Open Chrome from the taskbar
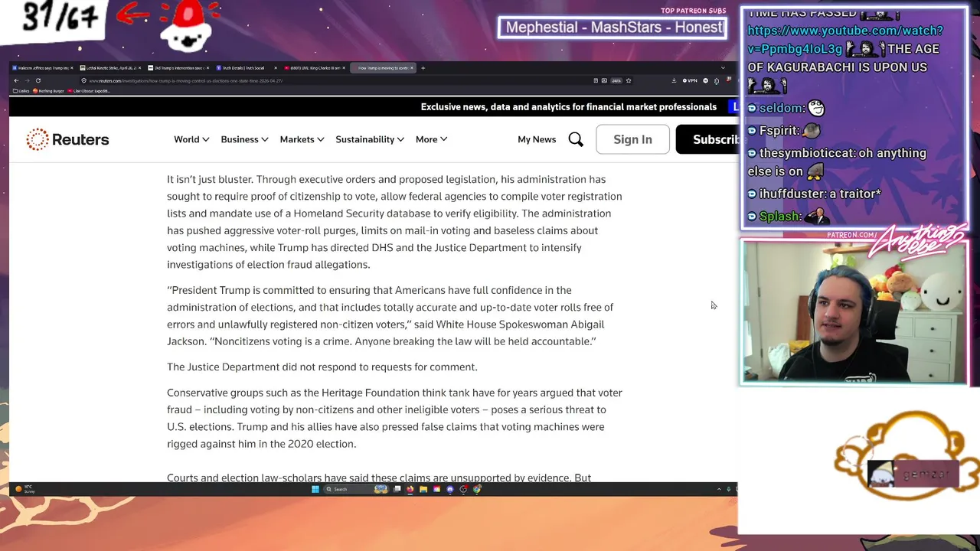Viewport: 980px width, 551px height. [477, 489]
